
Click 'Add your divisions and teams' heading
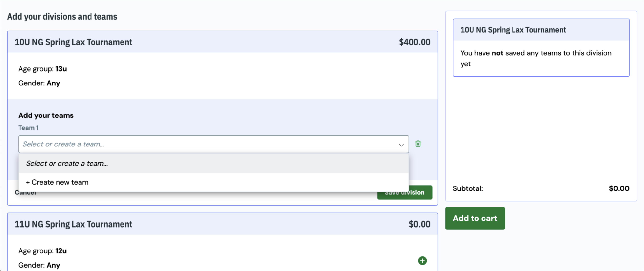[x=62, y=17]
